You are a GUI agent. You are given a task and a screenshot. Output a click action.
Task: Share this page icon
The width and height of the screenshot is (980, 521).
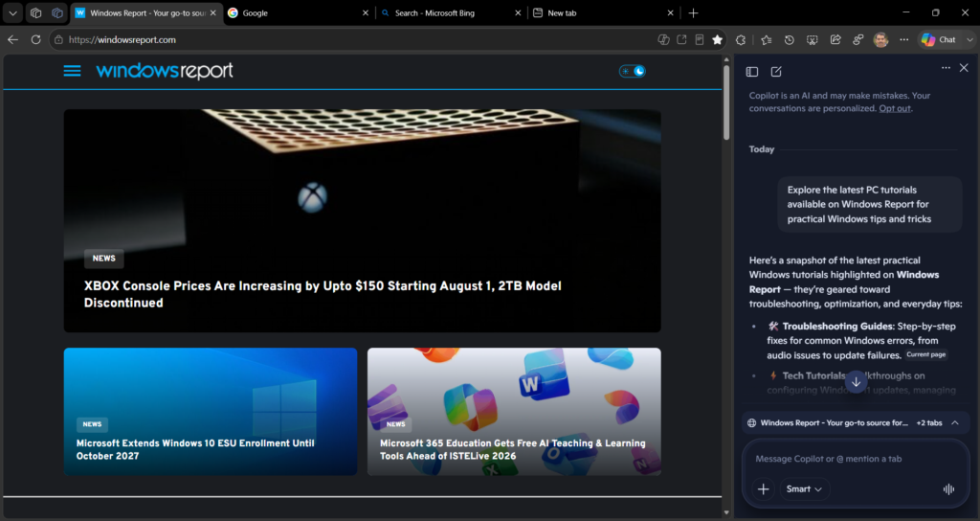835,39
